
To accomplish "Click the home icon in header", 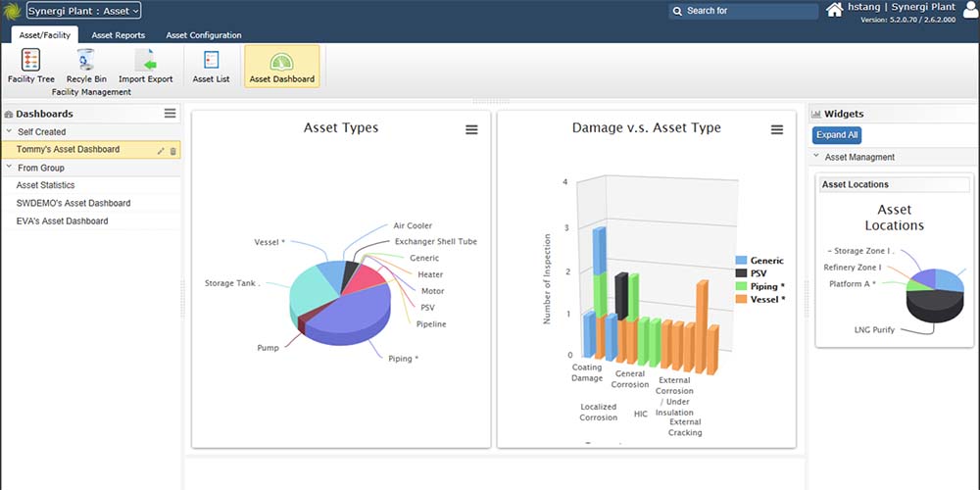I will 835,10.
